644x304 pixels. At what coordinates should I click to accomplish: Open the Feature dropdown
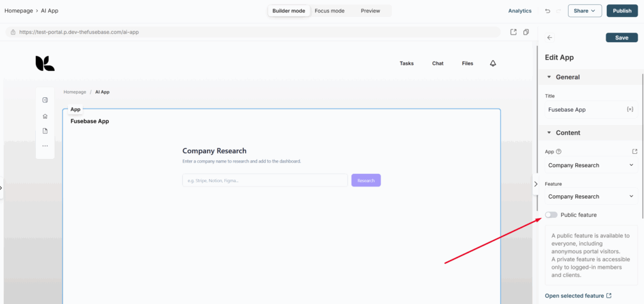click(x=591, y=197)
